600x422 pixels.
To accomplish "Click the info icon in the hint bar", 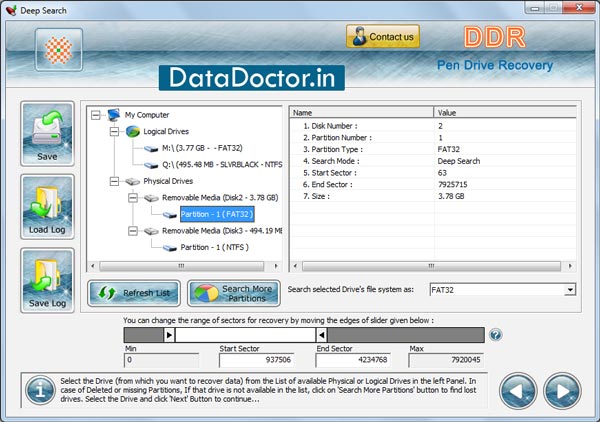I will coord(40,390).
